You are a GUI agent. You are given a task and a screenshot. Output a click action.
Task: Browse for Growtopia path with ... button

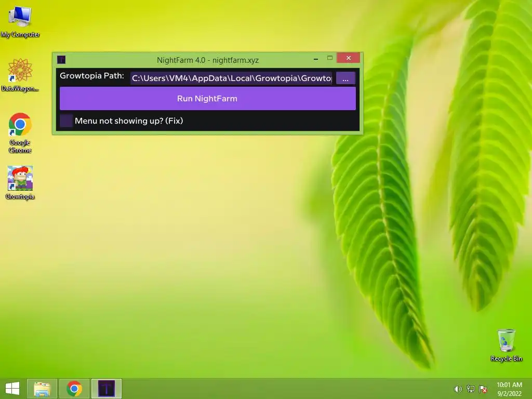pos(345,78)
